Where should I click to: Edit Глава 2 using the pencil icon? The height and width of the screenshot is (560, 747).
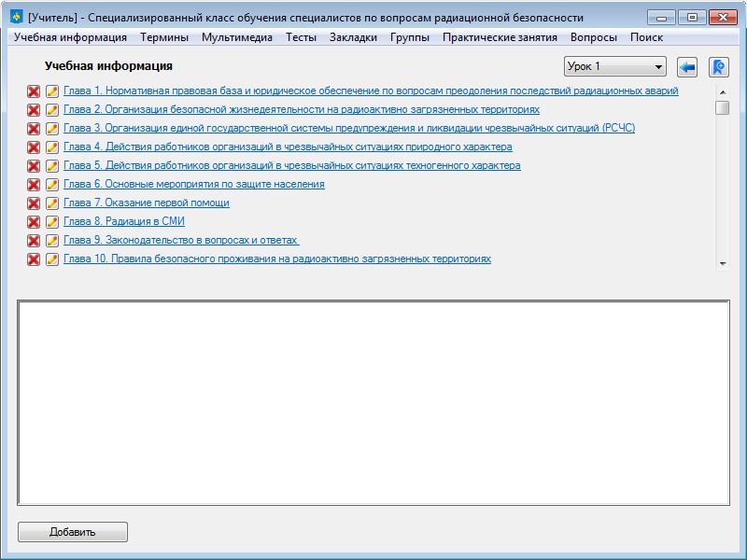52,110
